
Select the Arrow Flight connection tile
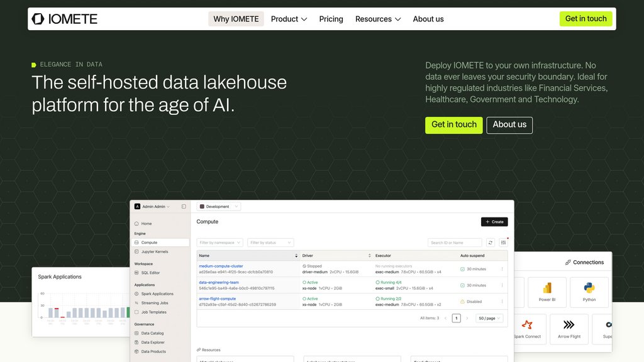coord(569,329)
